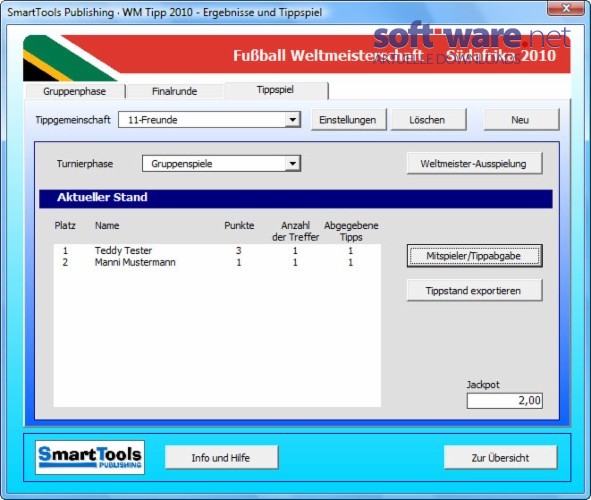
Task: Select Teddy Tester row in standings
Action: pyautogui.click(x=217, y=251)
